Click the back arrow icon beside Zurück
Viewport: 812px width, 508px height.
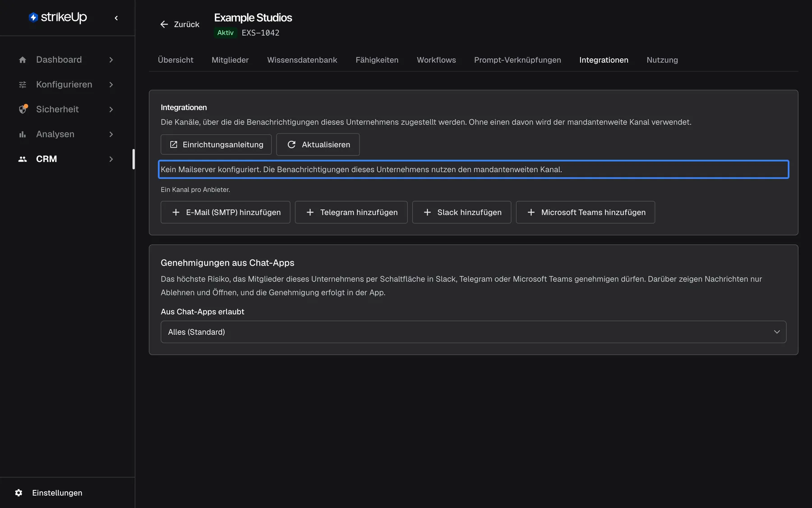pyautogui.click(x=164, y=24)
